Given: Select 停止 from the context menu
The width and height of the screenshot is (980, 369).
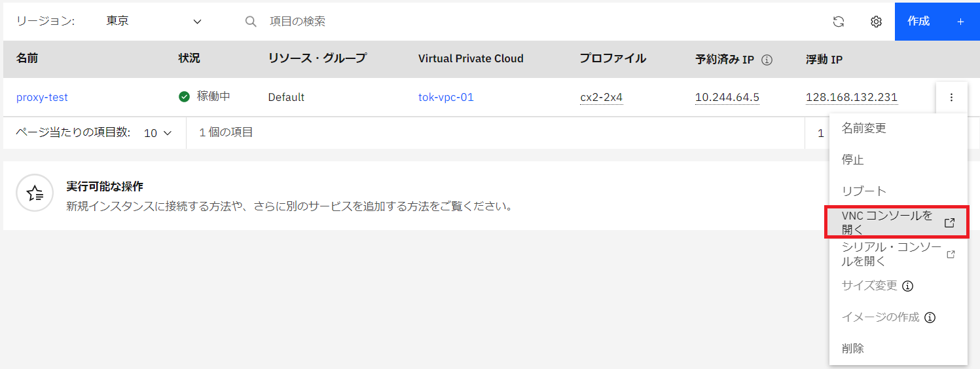Looking at the screenshot, I should (852, 160).
